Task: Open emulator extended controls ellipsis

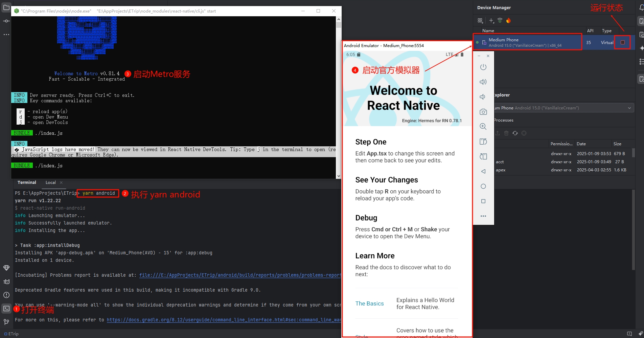Action: tap(483, 216)
